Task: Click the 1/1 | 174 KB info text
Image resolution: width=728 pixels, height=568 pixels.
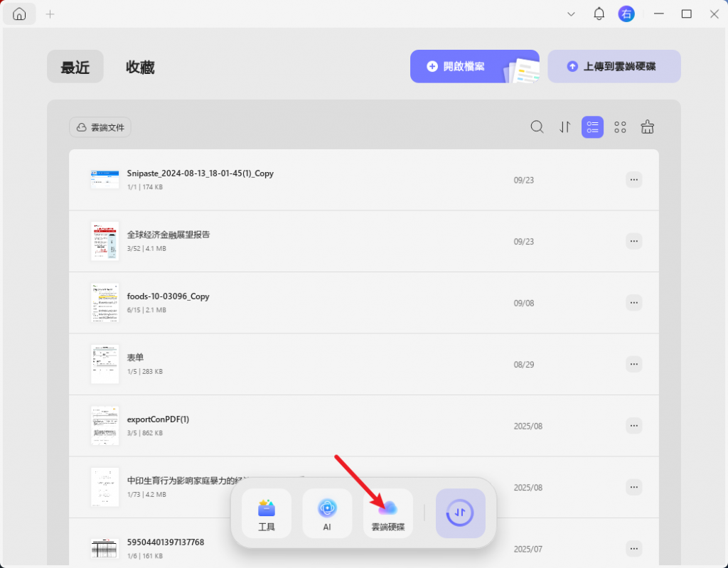Action: point(145,187)
